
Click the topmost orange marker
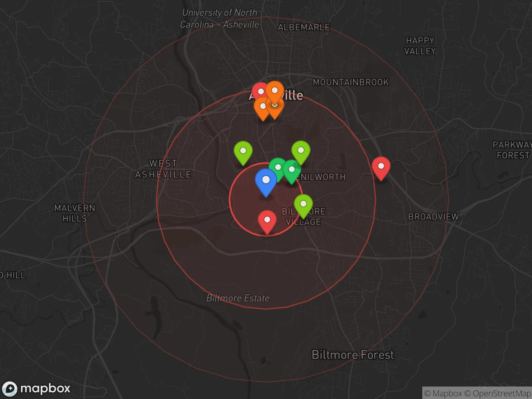click(x=275, y=91)
